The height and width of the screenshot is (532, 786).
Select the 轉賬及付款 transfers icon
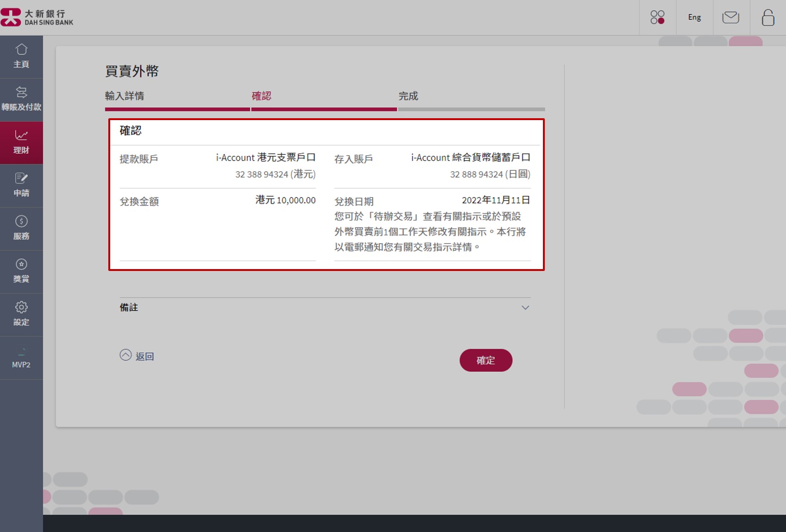pyautogui.click(x=21, y=98)
